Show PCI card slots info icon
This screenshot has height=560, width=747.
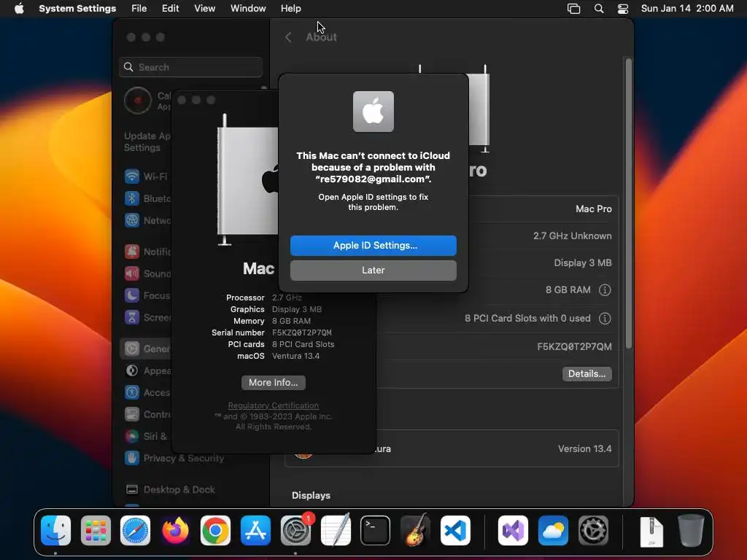coord(605,319)
